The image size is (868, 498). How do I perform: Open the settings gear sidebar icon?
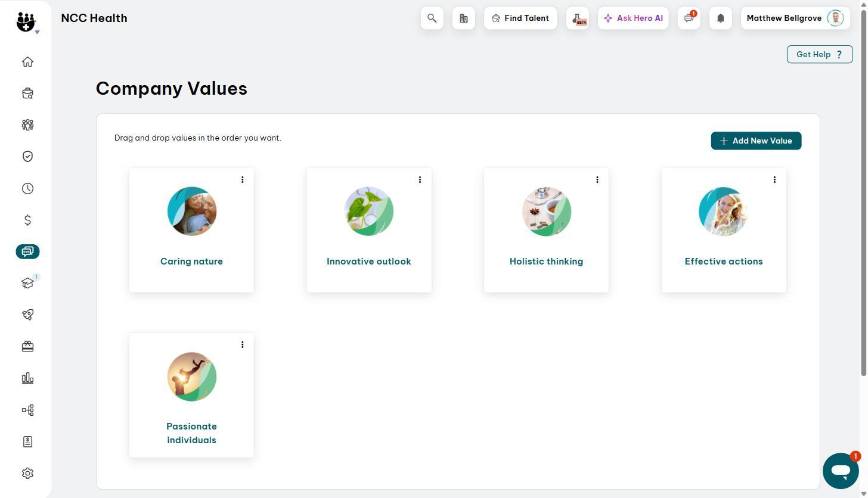(27, 474)
